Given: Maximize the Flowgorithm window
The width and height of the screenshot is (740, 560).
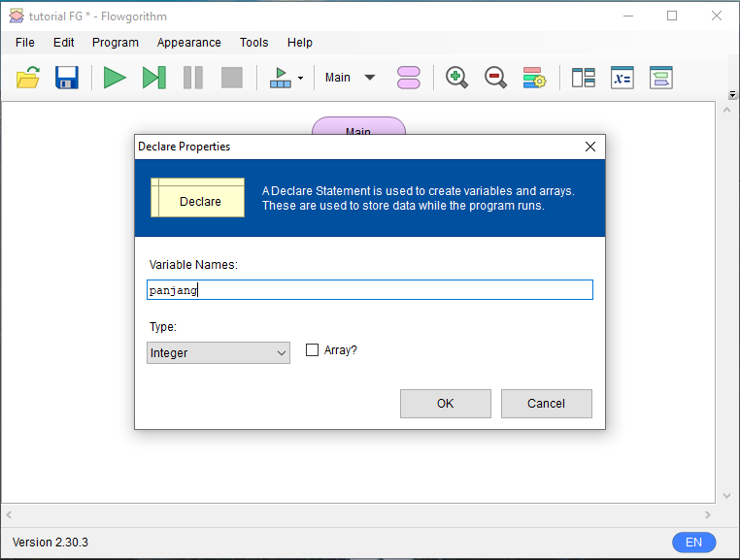Looking at the screenshot, I should [x=672, y=16].
